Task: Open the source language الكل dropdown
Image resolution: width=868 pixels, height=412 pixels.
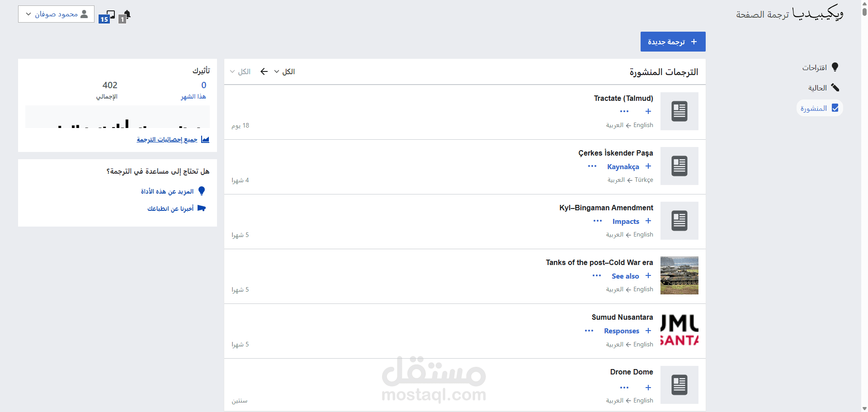Action: pyautogui.click(x=284, y=71)
